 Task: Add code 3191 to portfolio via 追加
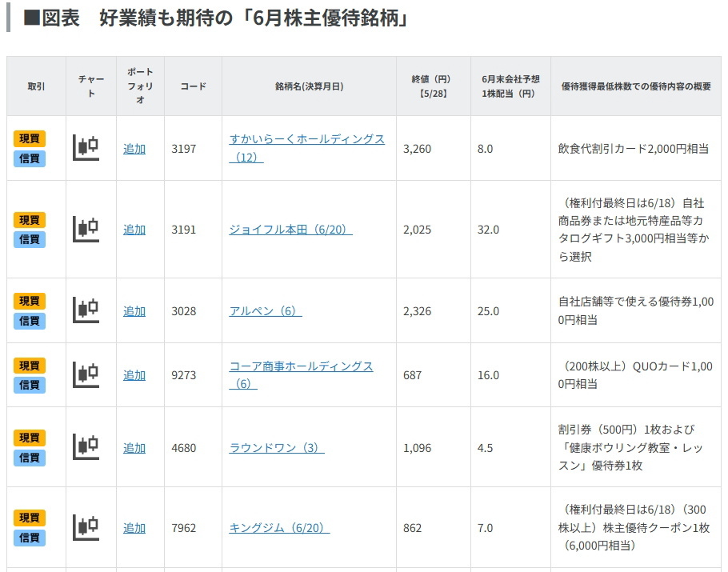(x=134, y=230)
